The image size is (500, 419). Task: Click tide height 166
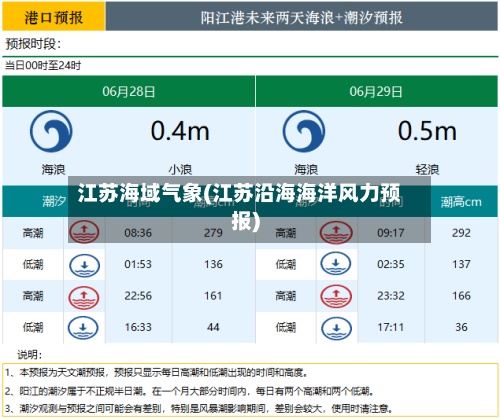tap(461, 296)
